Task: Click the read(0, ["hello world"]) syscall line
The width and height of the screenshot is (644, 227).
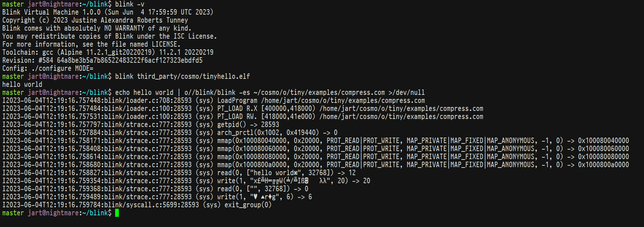Action: tap(179, 173)
